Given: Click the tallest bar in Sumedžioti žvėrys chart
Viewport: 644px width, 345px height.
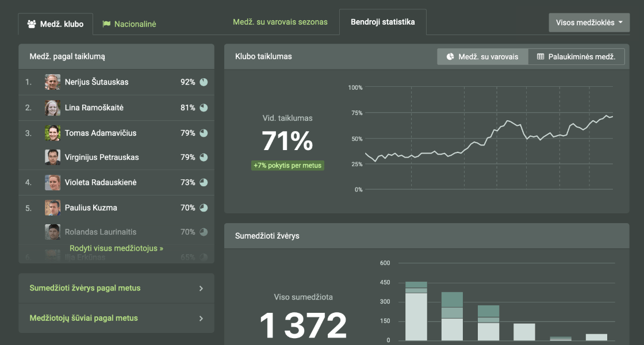Looking at the screenshot, I should click(x=416, y=310).
